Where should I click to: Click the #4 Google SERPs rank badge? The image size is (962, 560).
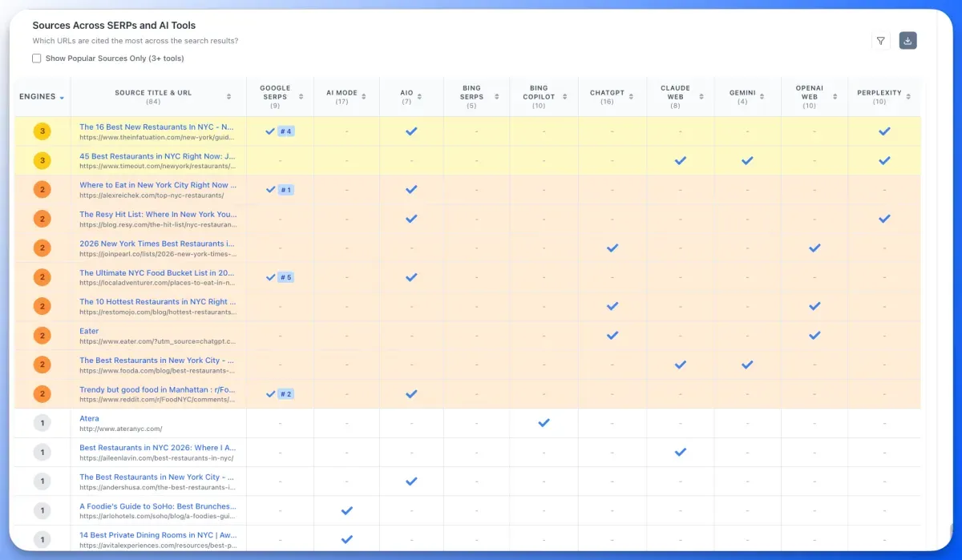(x=286, y=131)
